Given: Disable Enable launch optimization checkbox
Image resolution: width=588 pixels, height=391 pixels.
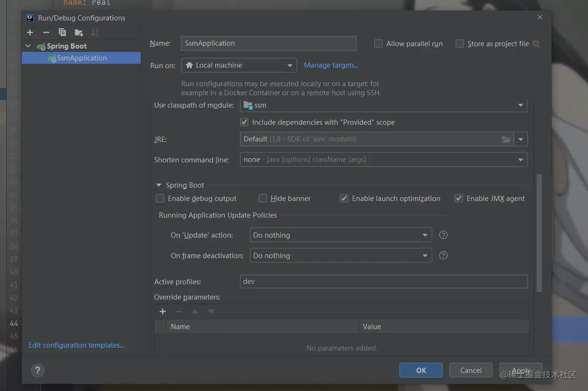Looking at the screenshot, I should click(344, 199).
